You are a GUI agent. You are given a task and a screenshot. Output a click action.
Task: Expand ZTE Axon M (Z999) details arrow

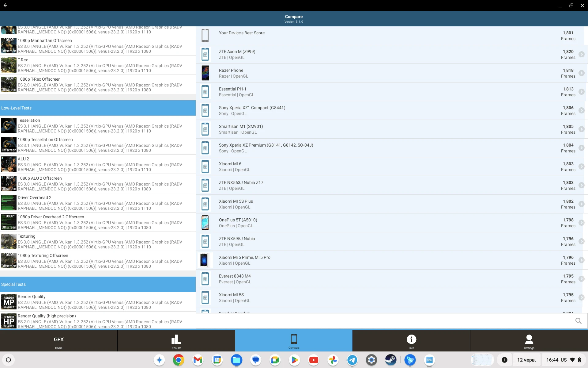tap(581, 54)
